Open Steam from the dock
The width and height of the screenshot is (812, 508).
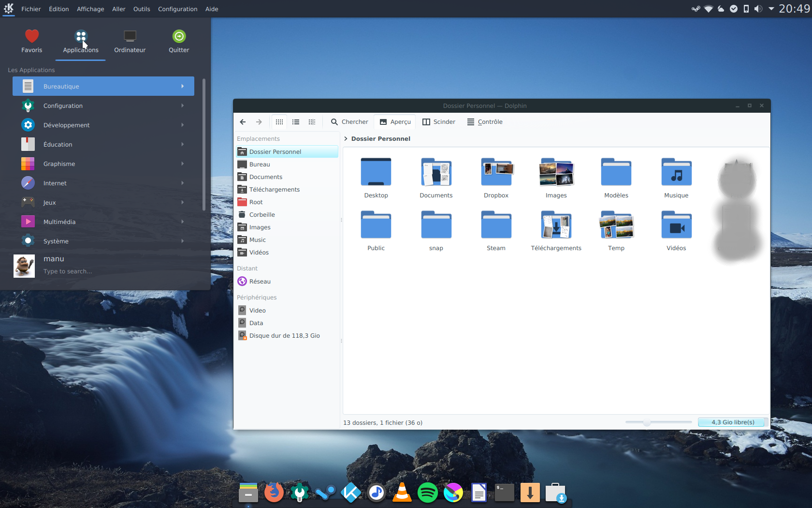(x=325, y=493)
